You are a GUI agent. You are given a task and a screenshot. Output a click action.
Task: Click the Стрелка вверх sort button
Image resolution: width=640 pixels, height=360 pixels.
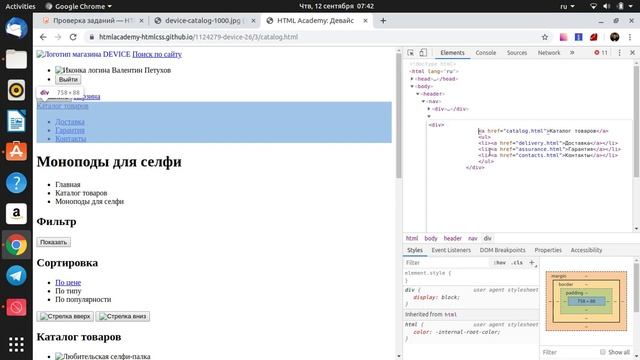coord(65,316)
